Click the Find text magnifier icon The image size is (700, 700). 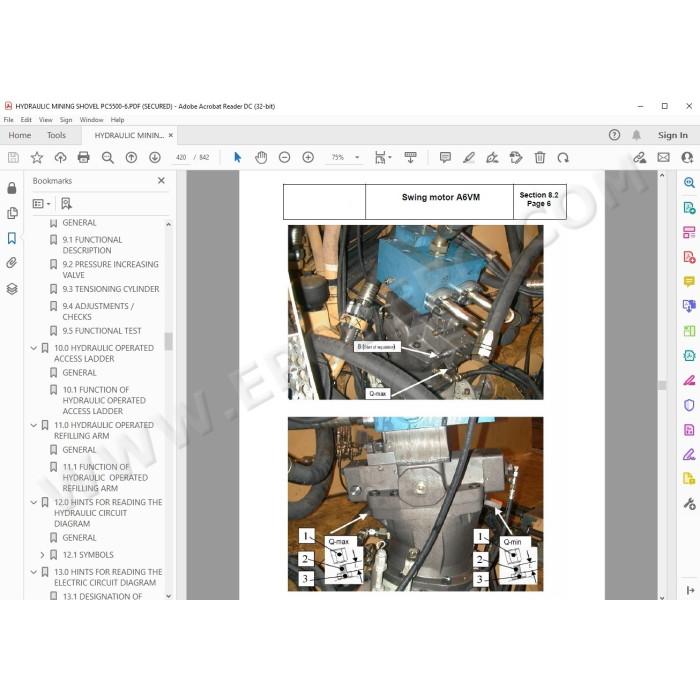click(x=108, y=157)
